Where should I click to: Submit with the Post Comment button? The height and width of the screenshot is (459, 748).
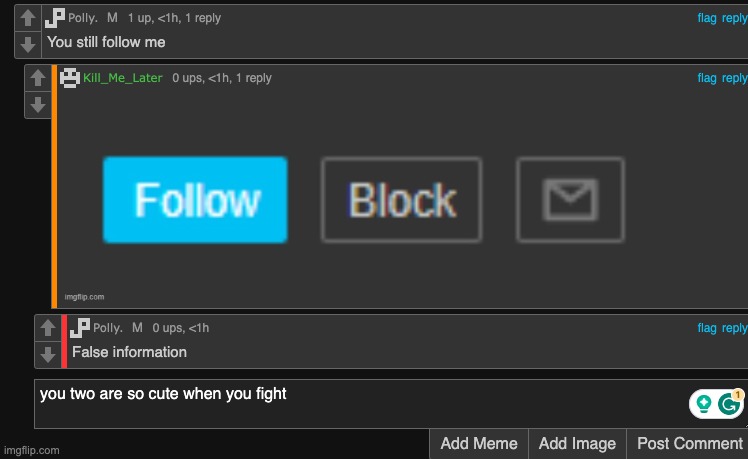tap(689, 444)
